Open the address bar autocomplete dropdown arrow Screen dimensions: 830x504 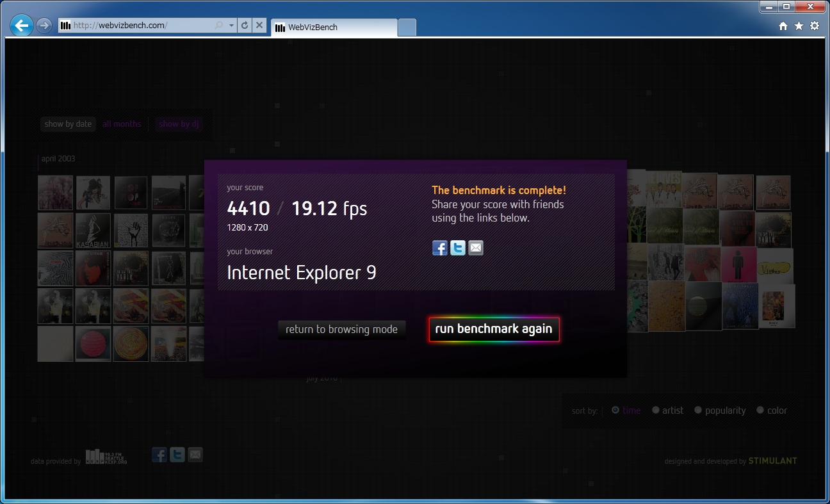(231, 26)
